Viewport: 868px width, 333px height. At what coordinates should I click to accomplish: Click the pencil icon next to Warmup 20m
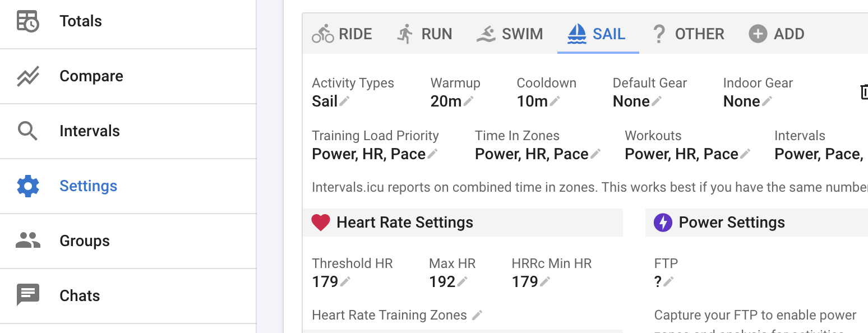tap(468, 101)
